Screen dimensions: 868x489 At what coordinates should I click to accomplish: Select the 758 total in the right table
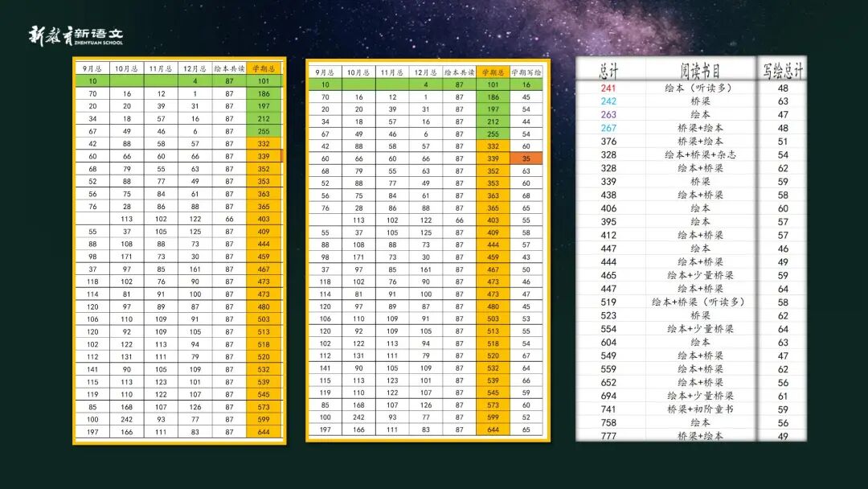click(x=608, y=422)
